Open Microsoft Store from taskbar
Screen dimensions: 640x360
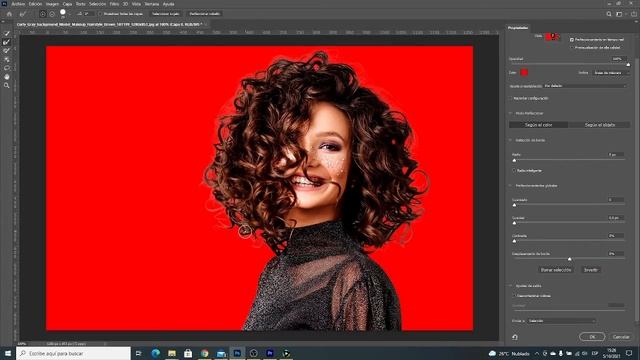coord(188,353)
